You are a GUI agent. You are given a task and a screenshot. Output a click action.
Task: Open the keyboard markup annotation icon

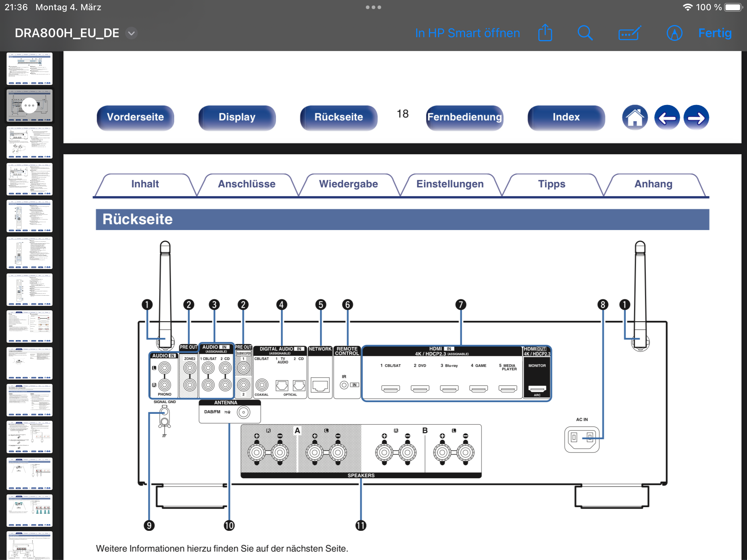pos(630,33)
